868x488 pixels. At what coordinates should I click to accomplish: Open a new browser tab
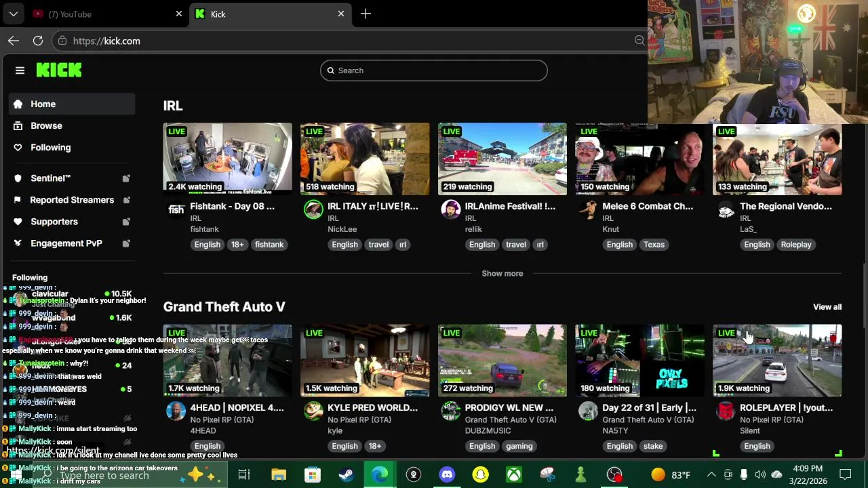[366, 14]
